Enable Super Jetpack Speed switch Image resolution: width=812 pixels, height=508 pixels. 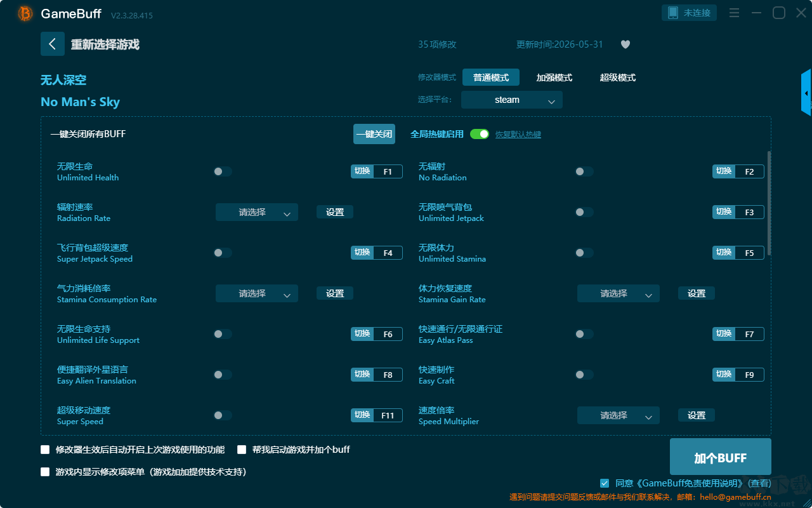click(223, 253)
